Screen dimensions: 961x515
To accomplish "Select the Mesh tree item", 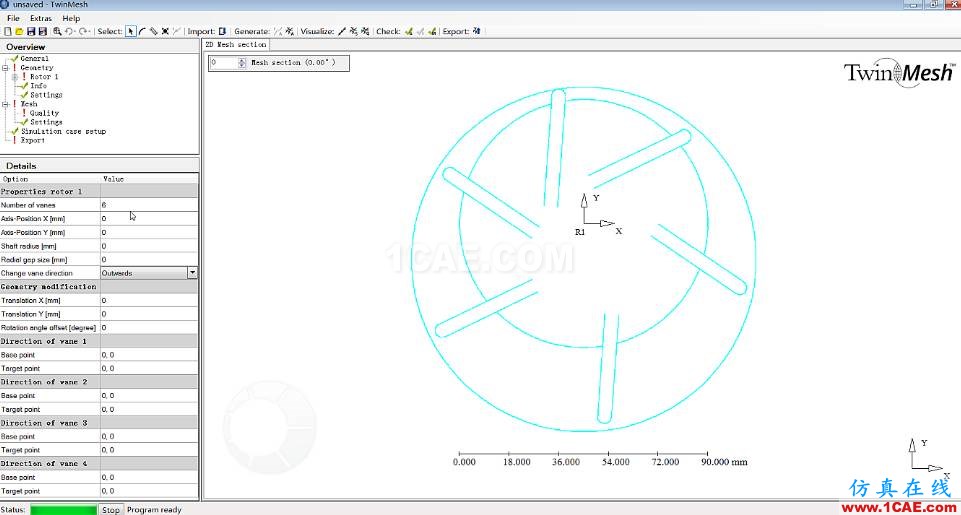I will point(29,104).
